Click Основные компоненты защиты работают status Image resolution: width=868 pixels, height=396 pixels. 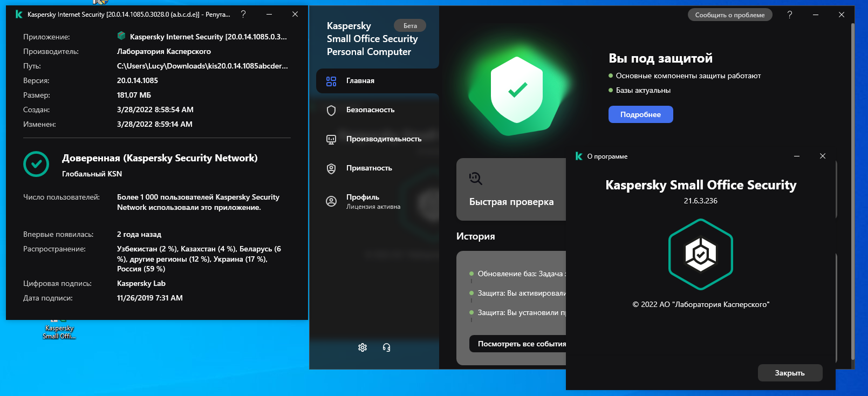coord(688,76)
